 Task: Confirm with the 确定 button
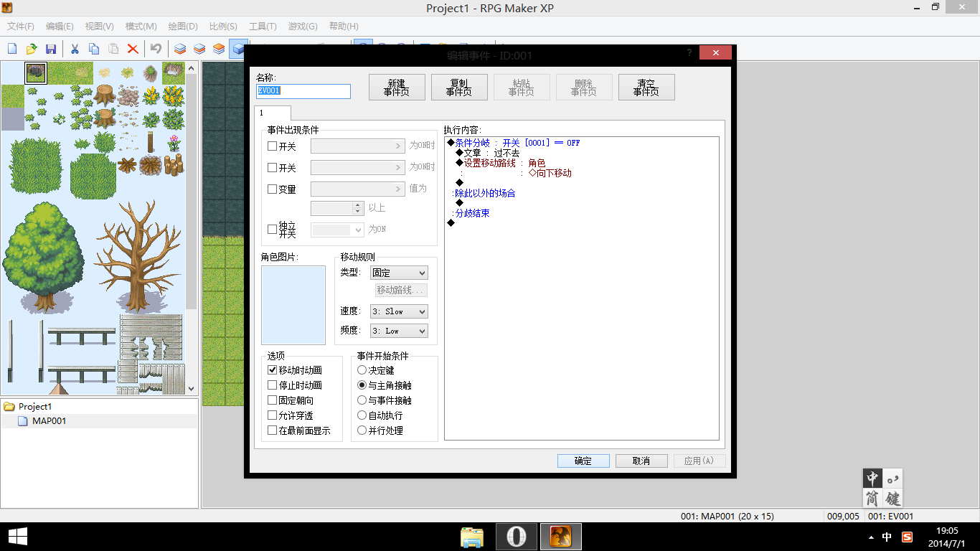pos(583,461)
